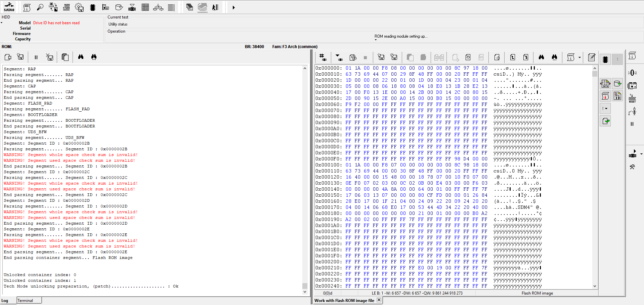The width and height of the screenshot is (644, 305).
Task: Expand the red exclamation dropdown
Action: pos(605,108)
